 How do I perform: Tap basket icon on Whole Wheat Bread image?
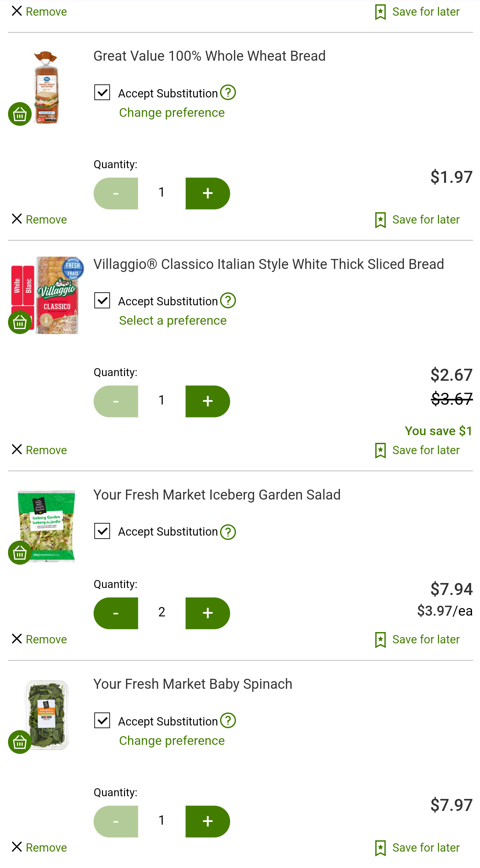[x=20, y=114]
